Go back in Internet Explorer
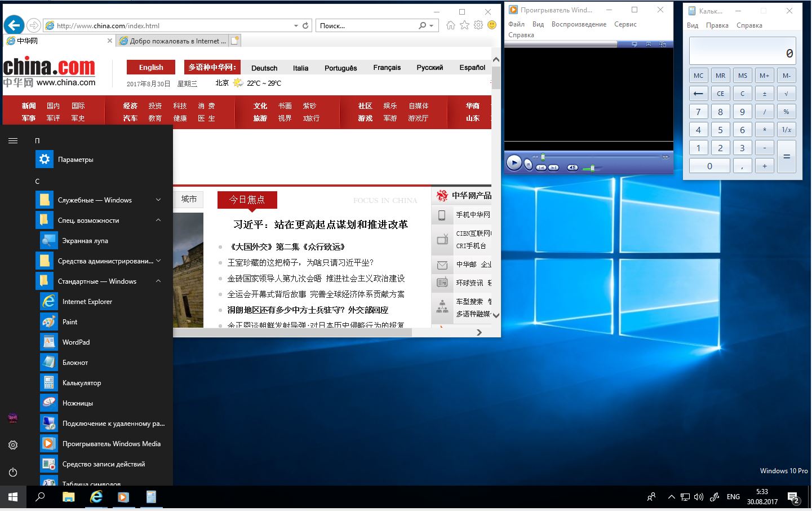 14,25
